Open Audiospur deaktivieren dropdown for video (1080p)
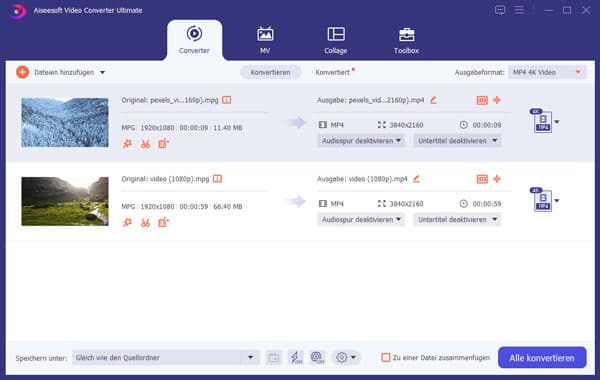Viewport: 600px width, 380px height. point(361,220)
